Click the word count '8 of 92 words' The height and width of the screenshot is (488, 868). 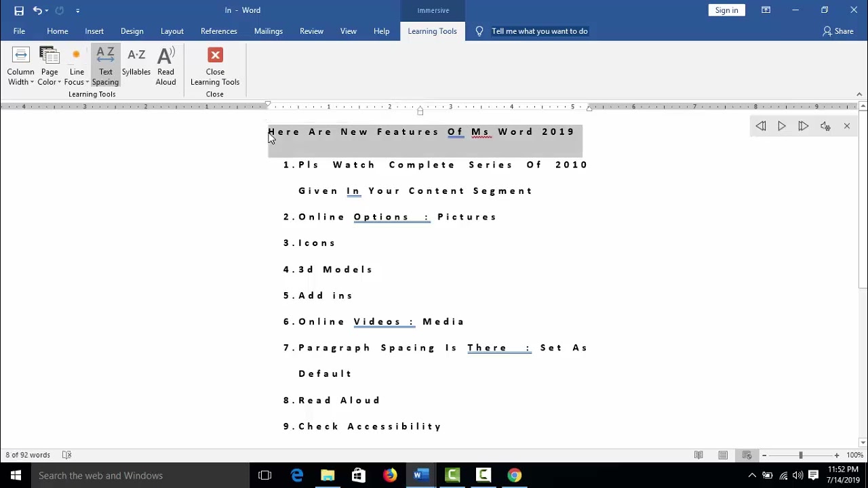(x=28, y=455)
